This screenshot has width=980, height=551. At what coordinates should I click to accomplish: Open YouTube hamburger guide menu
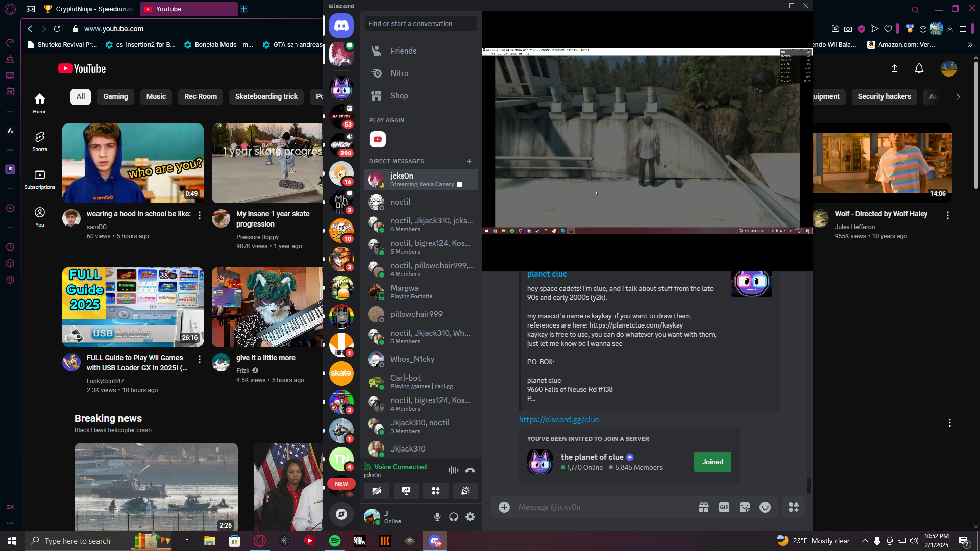tap(40, 68)
